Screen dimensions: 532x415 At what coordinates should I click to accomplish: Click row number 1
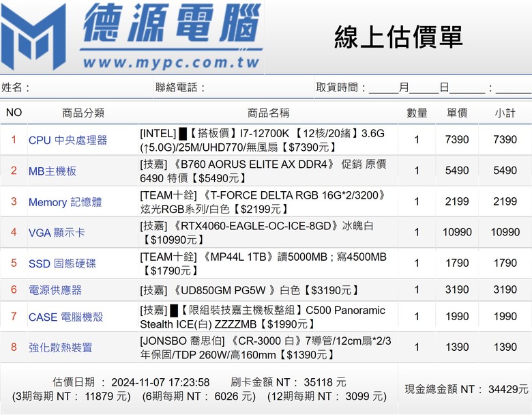[14, 139]
